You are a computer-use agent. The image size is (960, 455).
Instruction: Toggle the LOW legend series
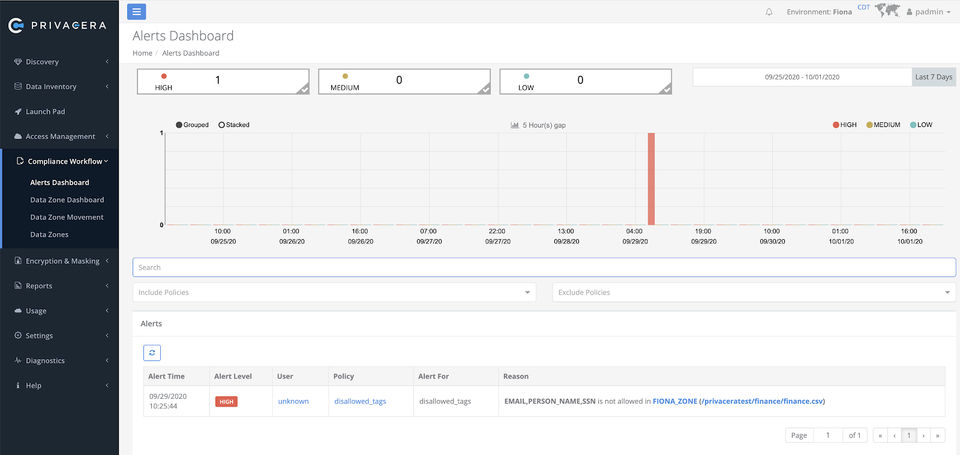click(x=921, y=125)
